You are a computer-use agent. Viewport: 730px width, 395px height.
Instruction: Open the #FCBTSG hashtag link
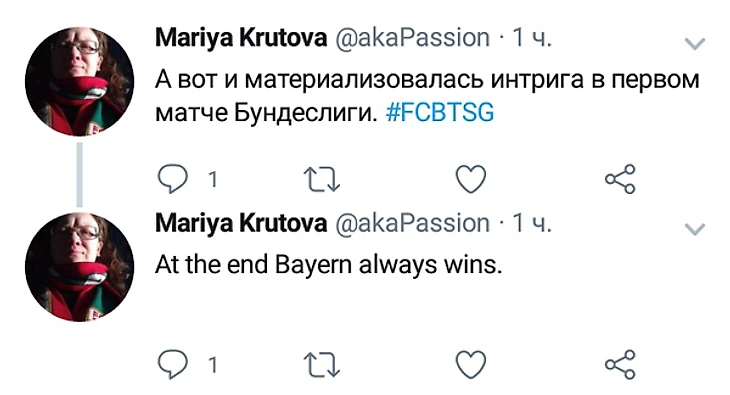point(440,113)
